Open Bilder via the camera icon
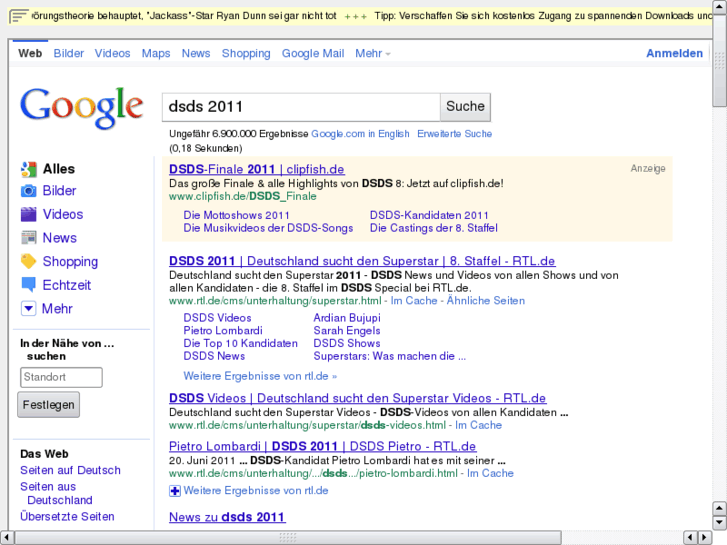 28,191
